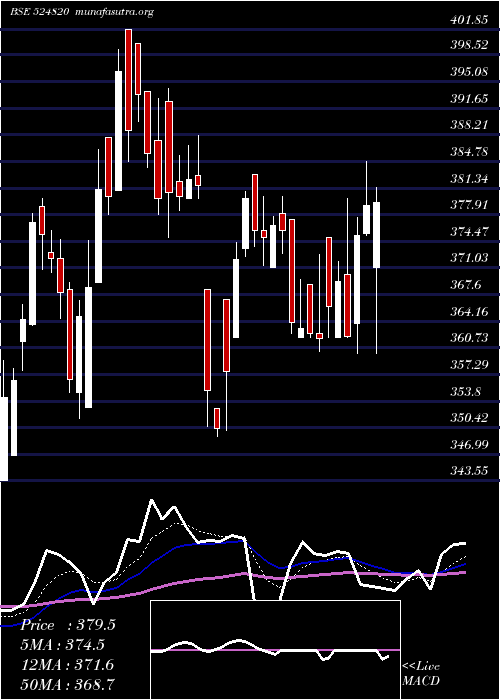Click the last white candle on the right
The image size is (500, 700).
pos(376,235)
